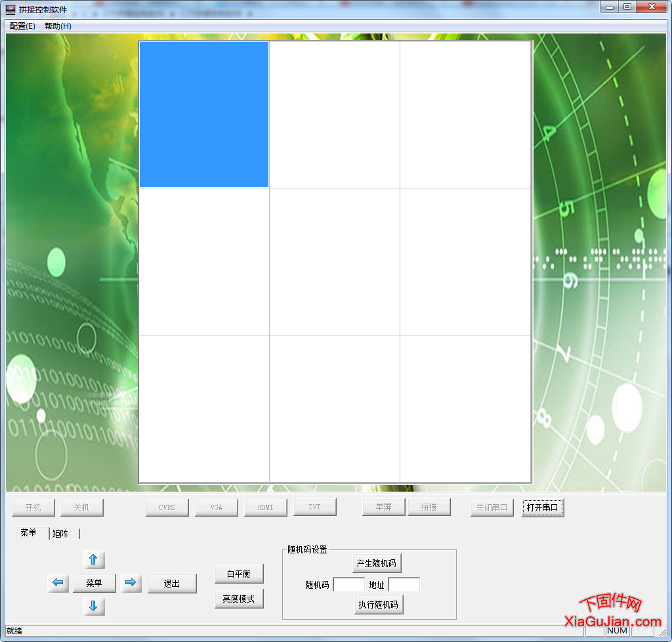Click the 菜单 button between arrows
This screenshot has height=642, width=672.
[94, 584]
